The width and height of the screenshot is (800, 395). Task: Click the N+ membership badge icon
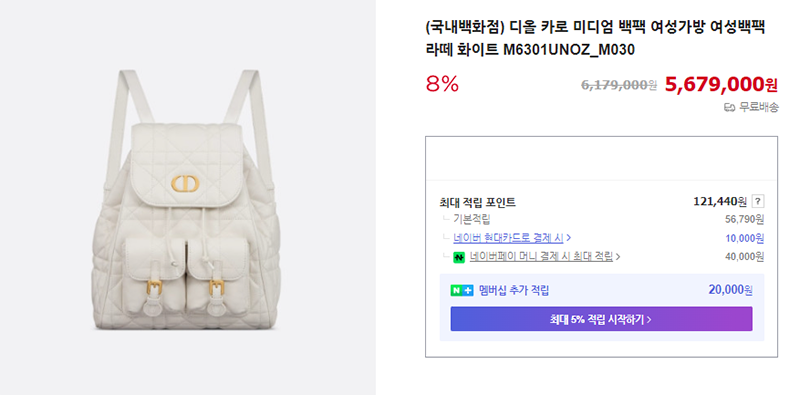(x=462, y=291)
